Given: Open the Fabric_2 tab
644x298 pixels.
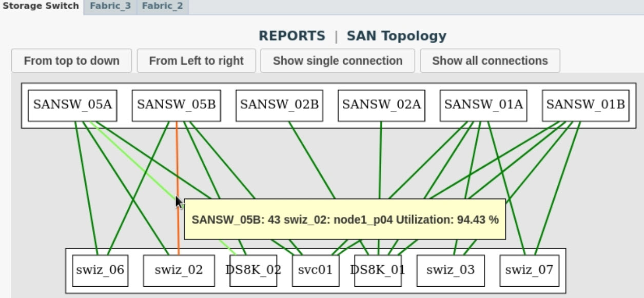Looking at the screenshot, I should (x=162, y=7).
